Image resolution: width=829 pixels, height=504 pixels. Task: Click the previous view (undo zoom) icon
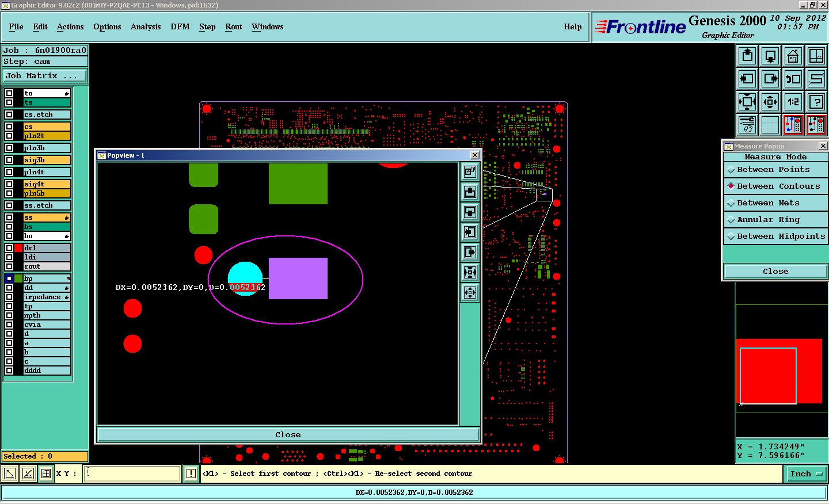point(793,79)
